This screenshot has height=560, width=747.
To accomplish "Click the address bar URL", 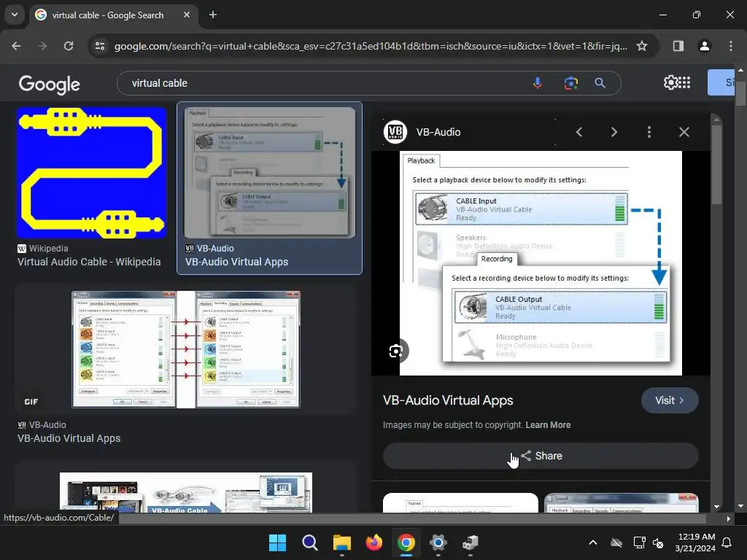I will (x=371, y=46).
